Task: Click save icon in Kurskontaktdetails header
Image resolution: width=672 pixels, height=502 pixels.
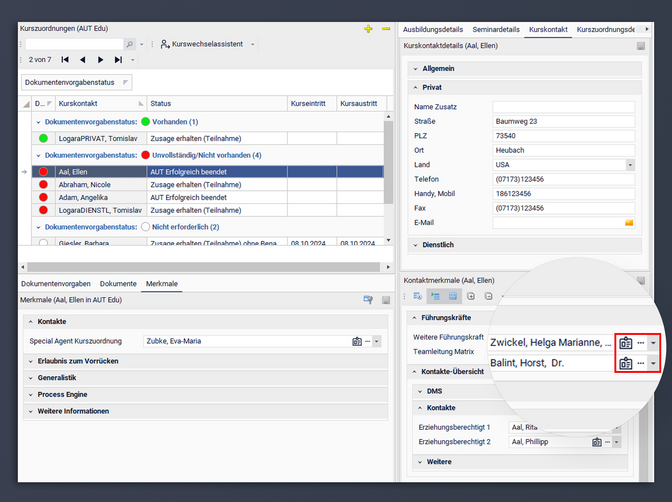Action: pos(641,46)
